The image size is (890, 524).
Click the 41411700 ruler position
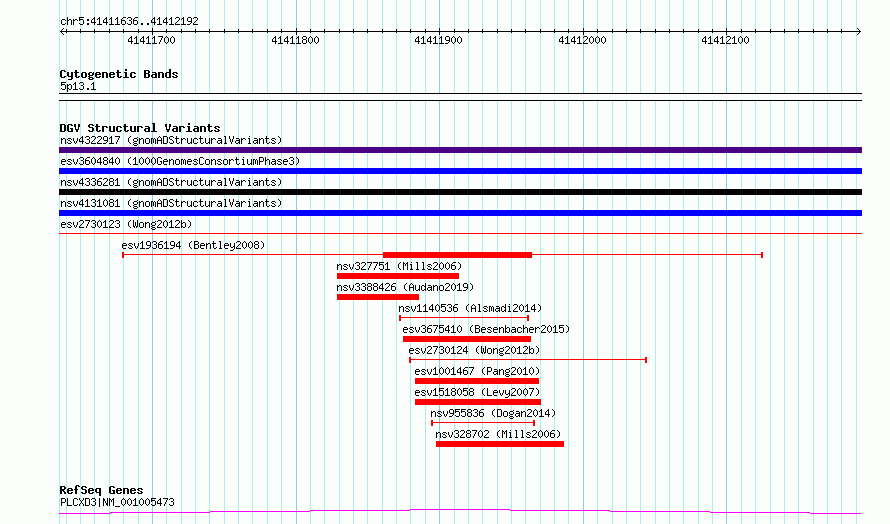(x=152, y=40)
